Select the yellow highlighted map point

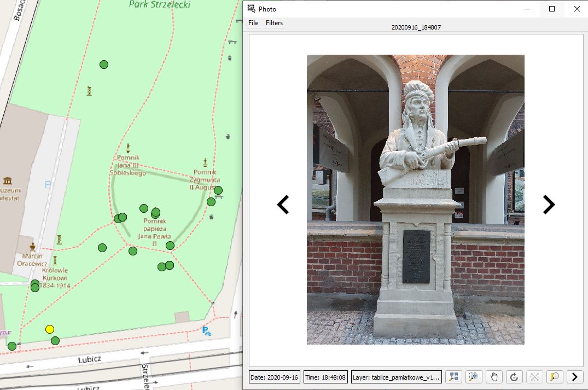(x=50, y=329)
